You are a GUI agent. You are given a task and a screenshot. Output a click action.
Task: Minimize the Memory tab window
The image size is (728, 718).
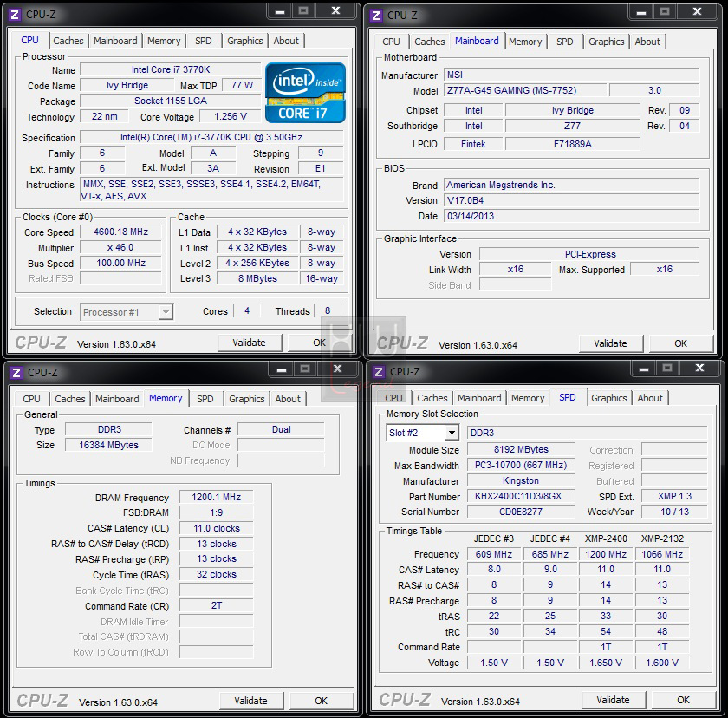tap(282, 370)
